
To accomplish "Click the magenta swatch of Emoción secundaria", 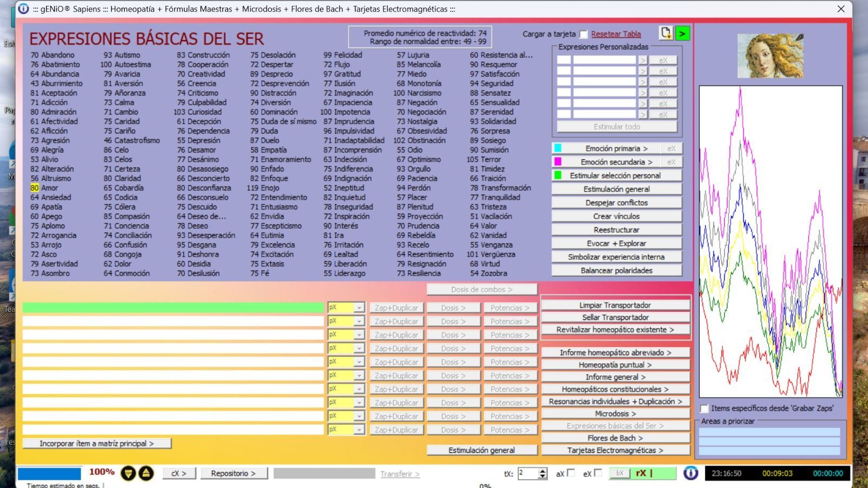I will pos(558,162).
